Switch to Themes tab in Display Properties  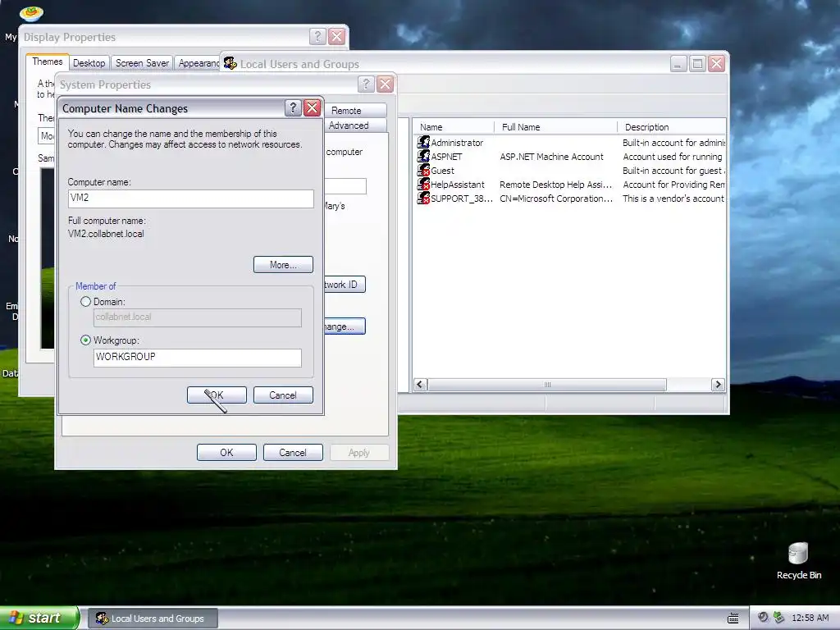click(x=47, y=62)
